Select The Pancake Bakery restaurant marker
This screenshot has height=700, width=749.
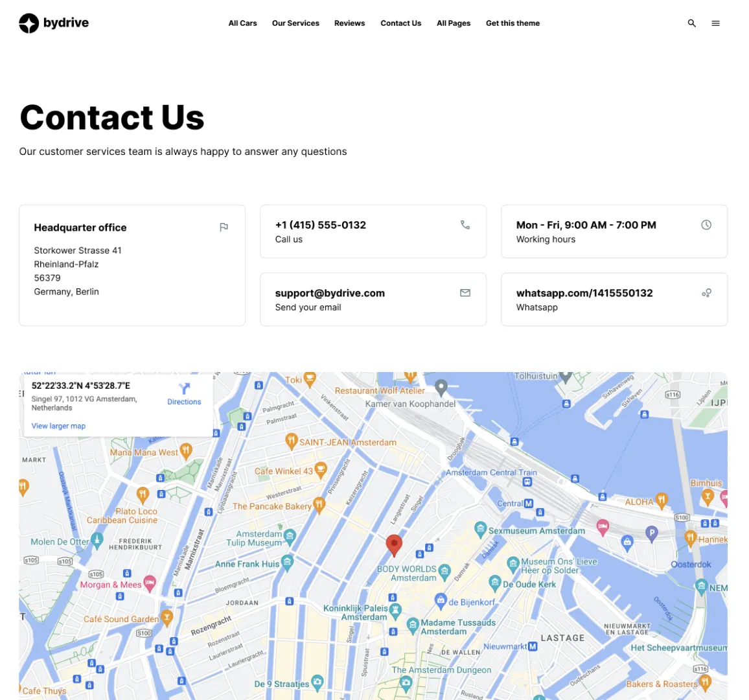tap(319, 504)
